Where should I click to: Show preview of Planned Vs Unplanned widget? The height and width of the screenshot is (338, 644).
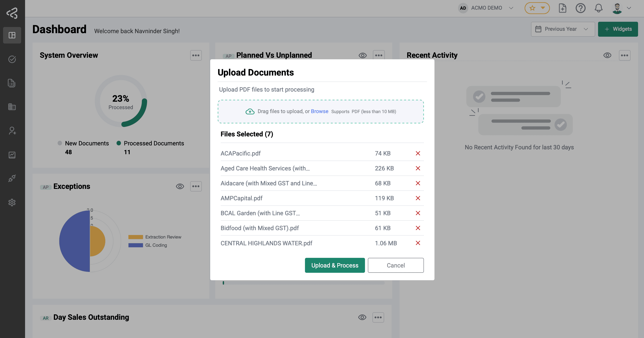tap(363, 55)
